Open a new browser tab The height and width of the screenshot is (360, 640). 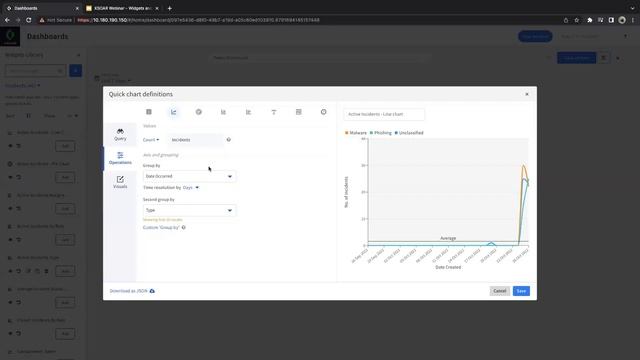(x=169, y=8)
